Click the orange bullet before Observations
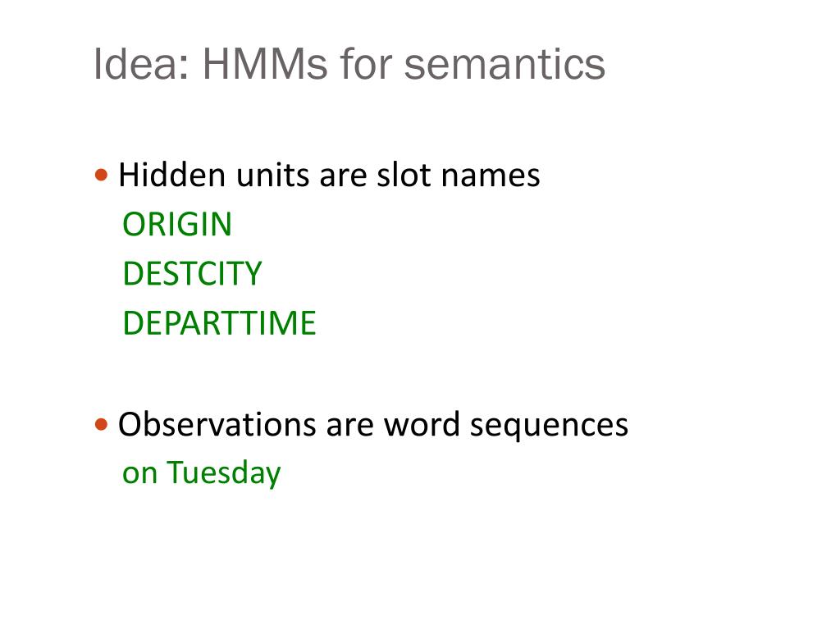This screenshot has height=630, width=840. 101,425
